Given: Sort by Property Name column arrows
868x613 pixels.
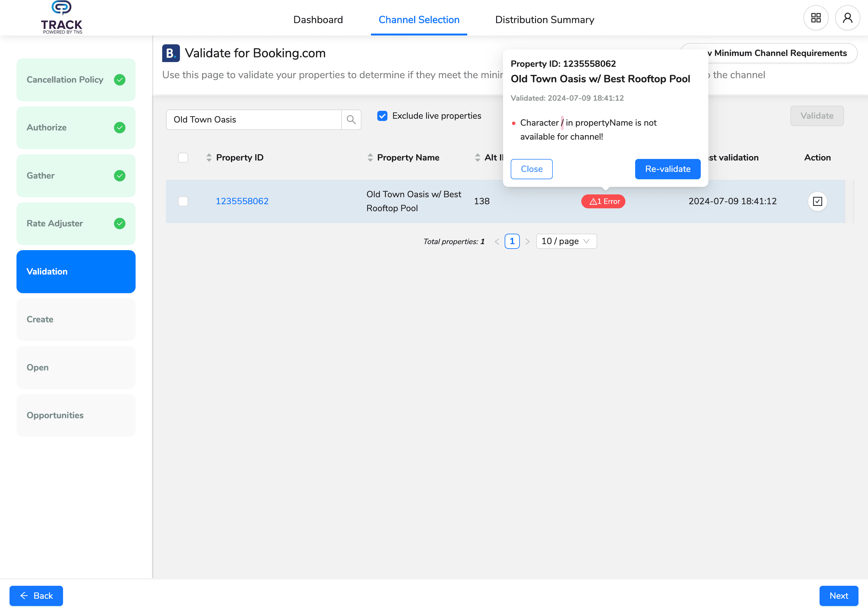Looking at the screenshot, I should coord(370,158).
